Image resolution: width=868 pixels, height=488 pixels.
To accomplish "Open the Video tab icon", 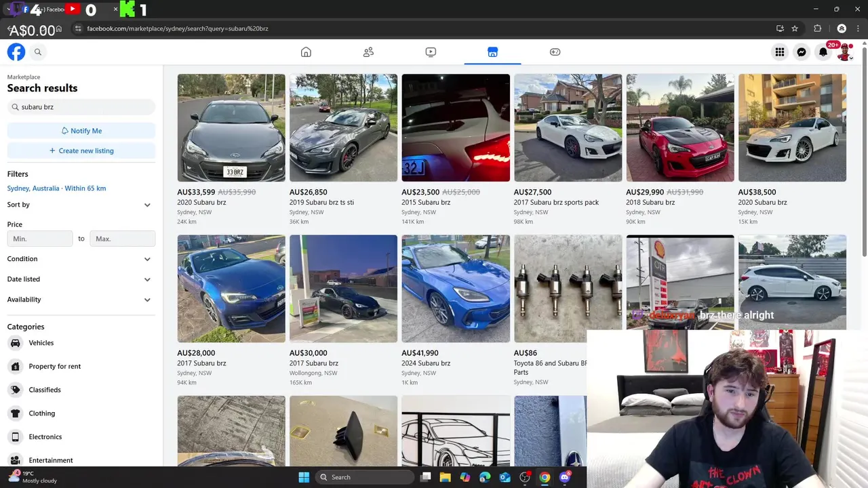I will point(431,52).
